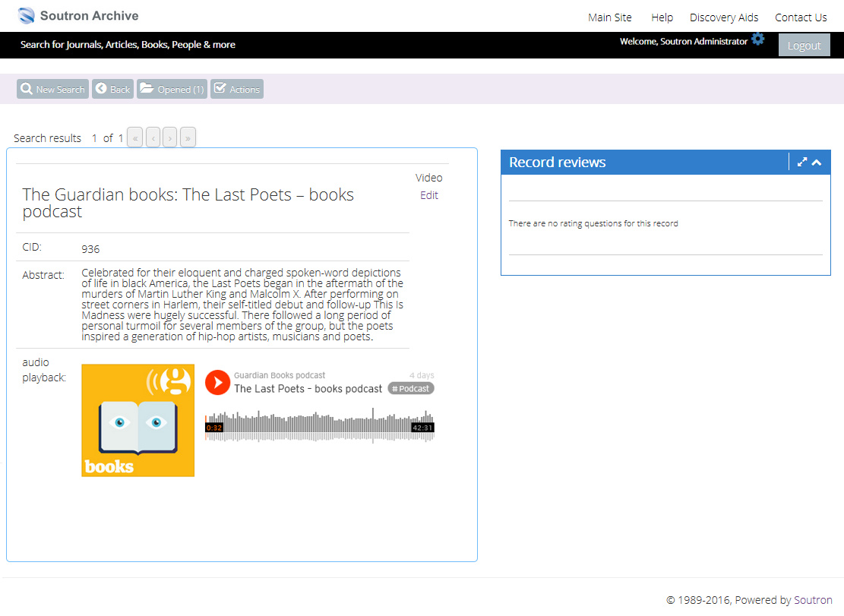The height and width of the screenshot is (616, 844).
Task: Seek within the podcast audio waveform
Action: (320, 427)
